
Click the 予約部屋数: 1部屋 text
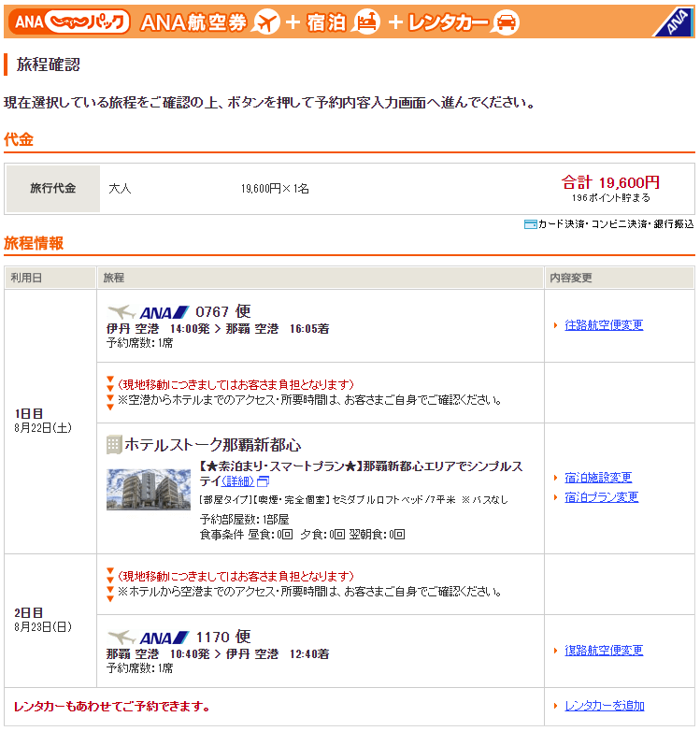(244, 520)
